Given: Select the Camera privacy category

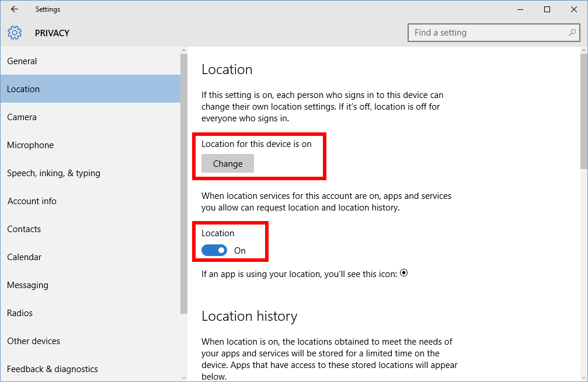Looking at the screenshot, I should [22, 117].
